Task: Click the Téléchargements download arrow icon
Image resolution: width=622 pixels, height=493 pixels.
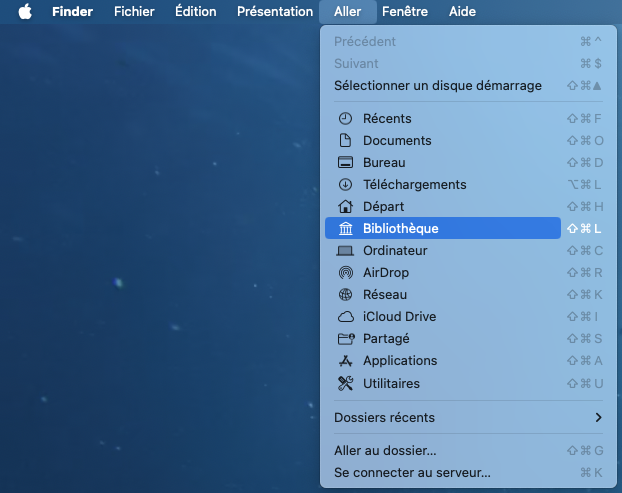Action: pos(345,184)
